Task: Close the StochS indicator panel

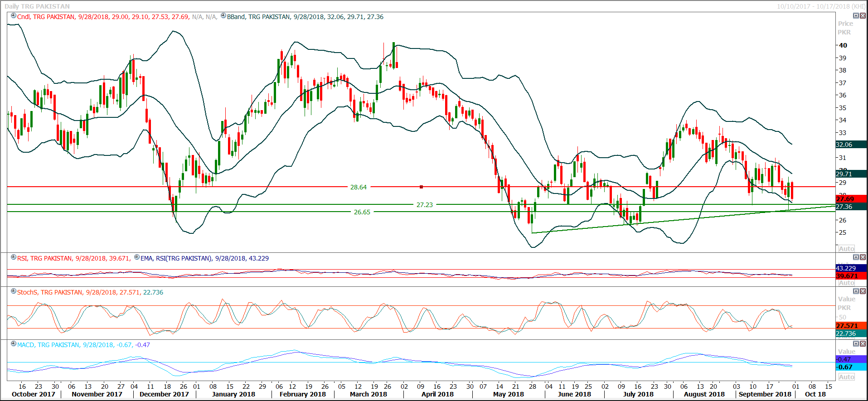Action: point(863,291)
